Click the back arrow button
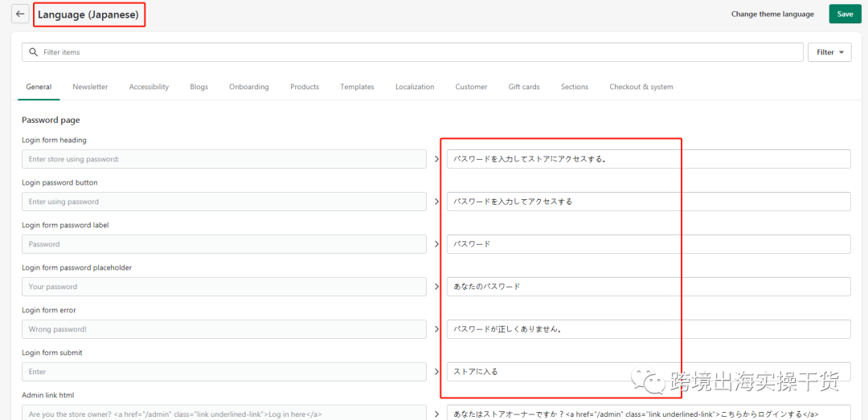 (x=20, y=14)
